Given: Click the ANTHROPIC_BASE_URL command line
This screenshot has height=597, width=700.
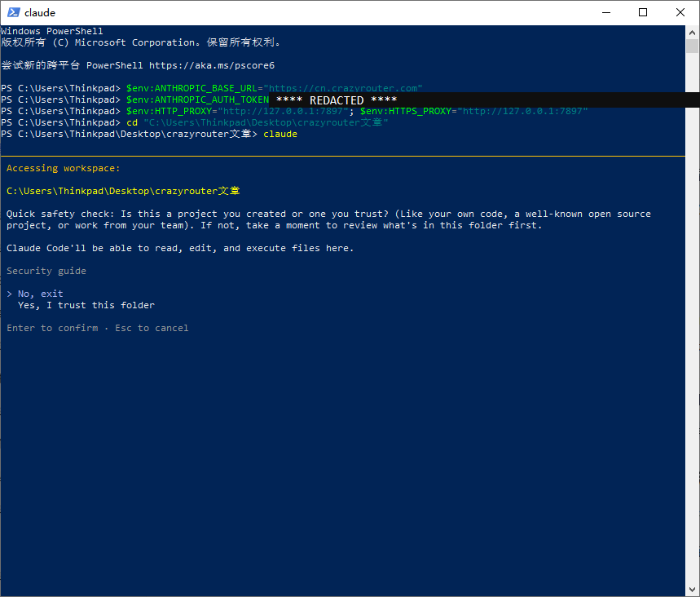Looking at the screenshot, I should point(212,88).
